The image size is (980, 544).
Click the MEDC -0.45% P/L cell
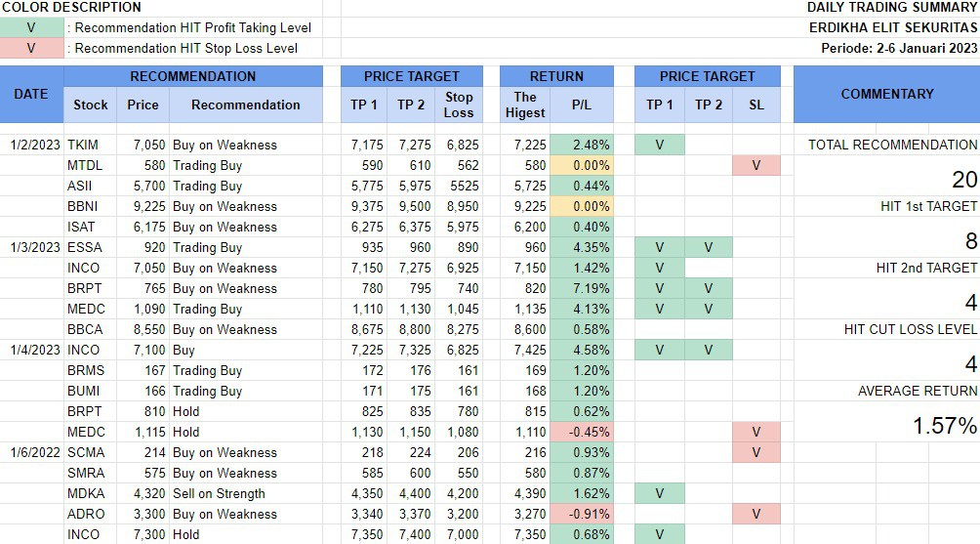tap(582, 432)
